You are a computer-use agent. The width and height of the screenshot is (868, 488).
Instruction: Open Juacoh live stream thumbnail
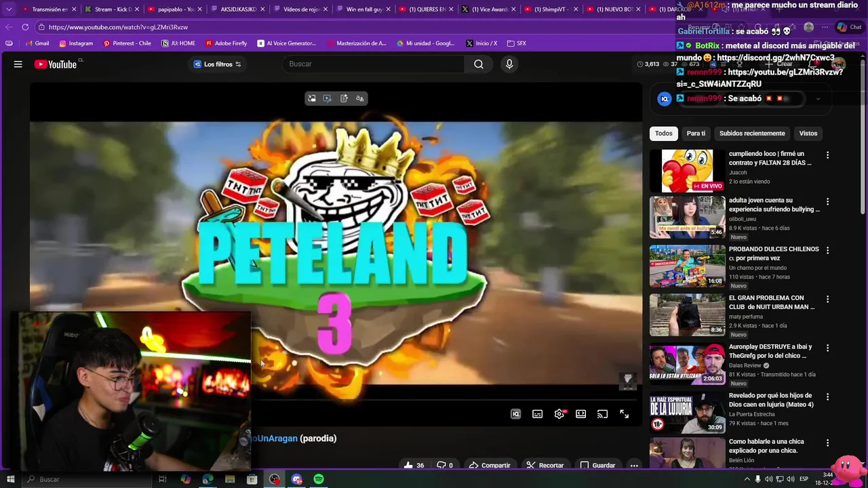coord(687,171)
